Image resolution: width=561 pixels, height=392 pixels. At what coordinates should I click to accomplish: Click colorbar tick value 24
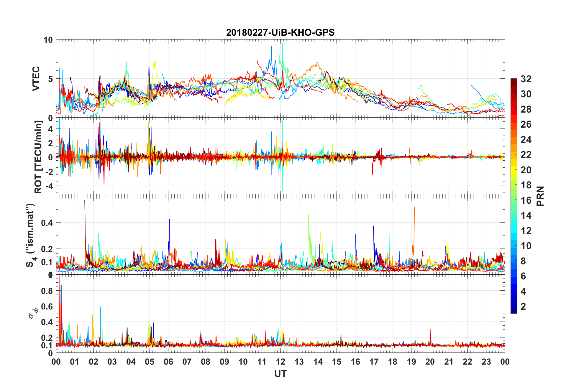tap(526, 139)
